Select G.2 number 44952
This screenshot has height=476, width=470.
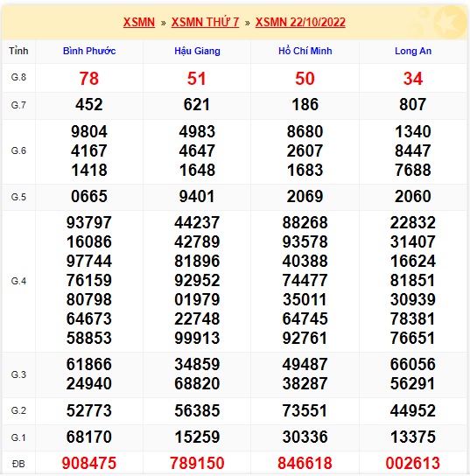coord(413,410)
